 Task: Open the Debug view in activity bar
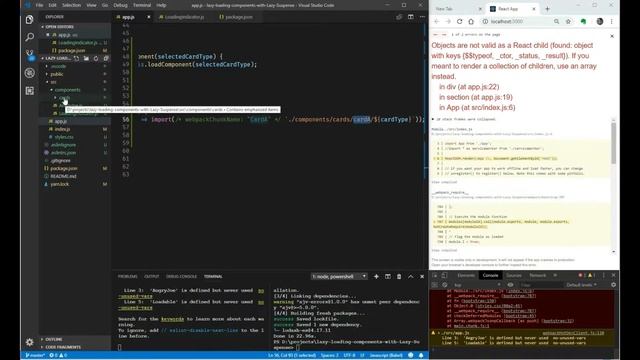[x=29, y=73]
